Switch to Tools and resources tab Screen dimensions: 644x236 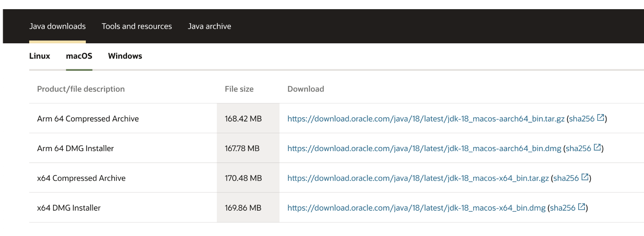tap(137, 26)
